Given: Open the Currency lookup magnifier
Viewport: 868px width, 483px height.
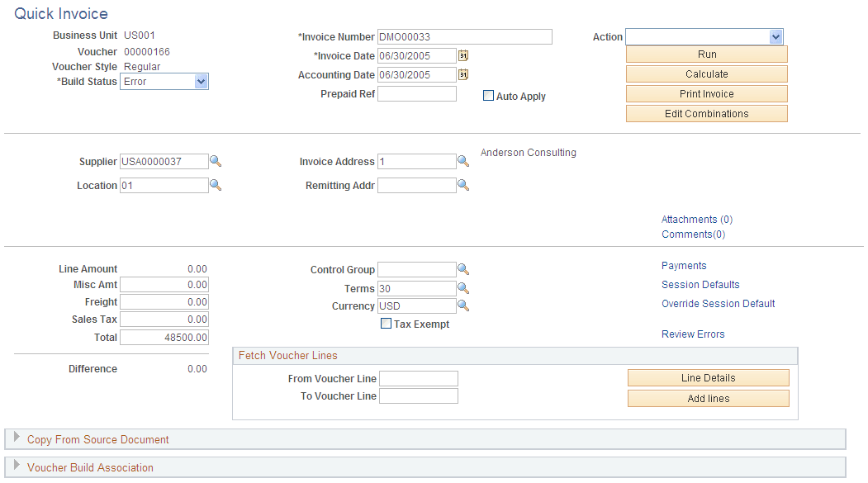Looking at the screenshot, I should 464,305.
